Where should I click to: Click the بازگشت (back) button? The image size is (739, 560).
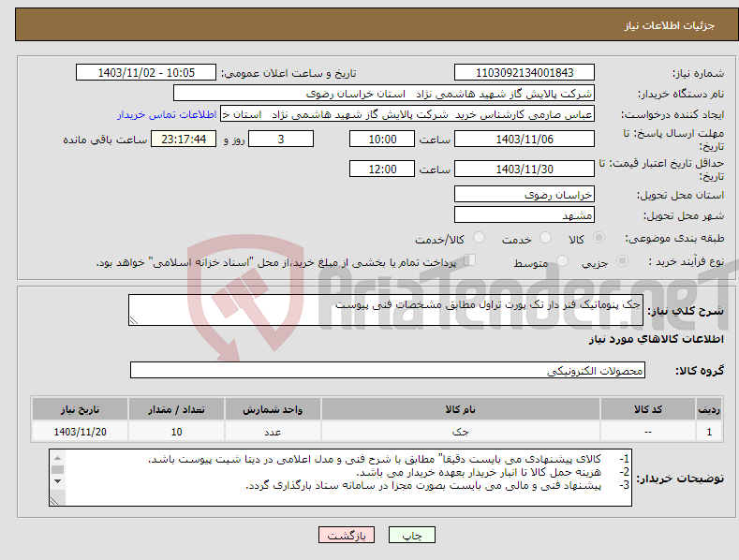tap(347, 535)
